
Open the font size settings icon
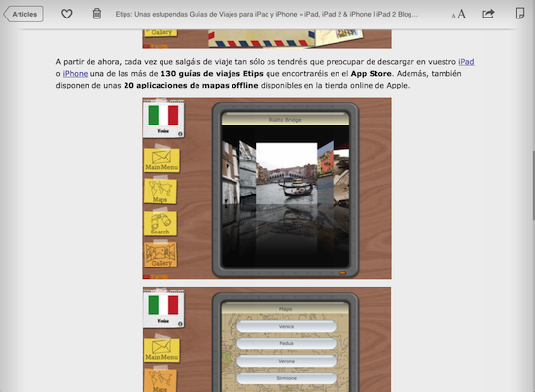coord(458,14)
